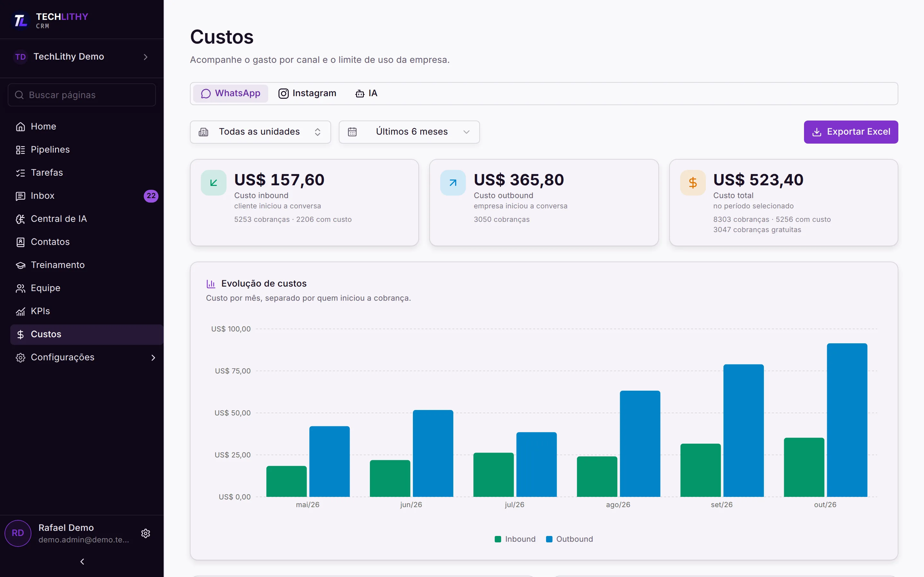Open the Últimos 6 meses period dropdown
The height and width of the screenshot is (577, 924).
tap(409, 132)
